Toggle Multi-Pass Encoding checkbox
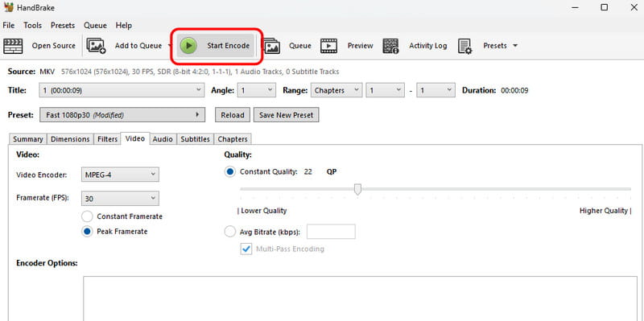Viewport: 644px width, 321px height. pyautogui.click(x=246, y=249)
